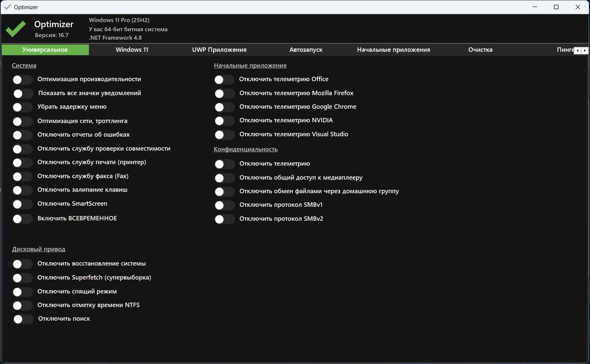This screenshot has width=590, height=364.
Task: Go to the Автозапуск tab
Action: point(306,50)
